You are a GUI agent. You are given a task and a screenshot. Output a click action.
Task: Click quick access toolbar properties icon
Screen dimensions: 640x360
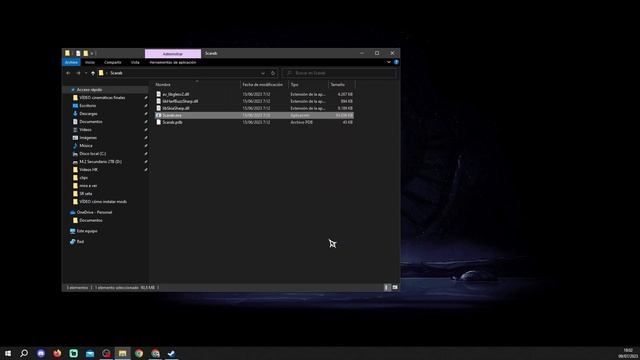(78, 53)
